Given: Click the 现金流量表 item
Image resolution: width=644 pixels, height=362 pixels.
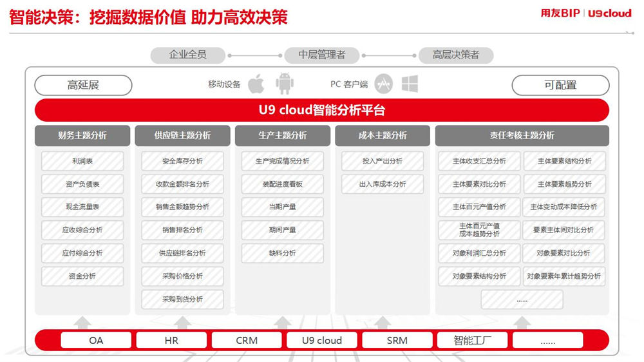Looking at the screenshot, I should coord(82,207).
